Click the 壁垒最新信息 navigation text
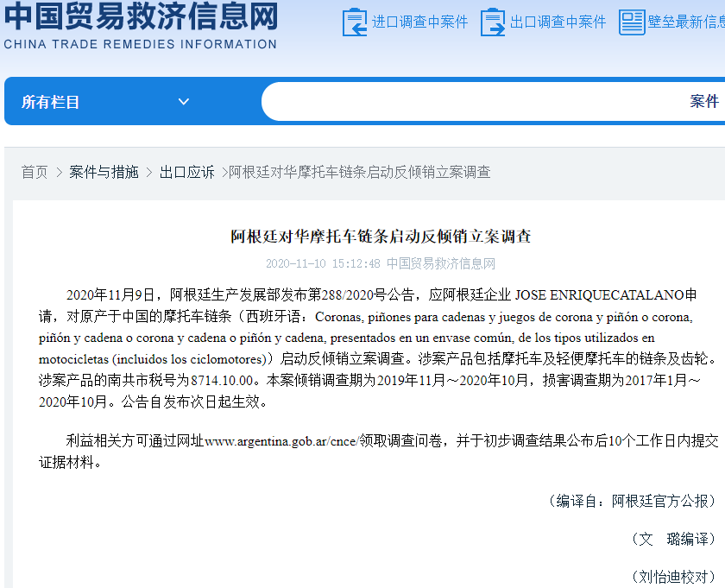Viewport: 725px width, 588px height. coord(686,22)
